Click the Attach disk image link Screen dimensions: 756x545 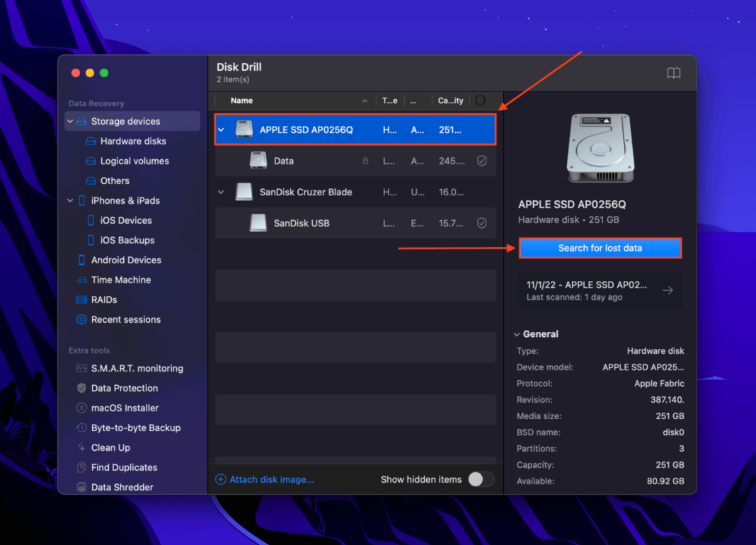[x=264, y=479]
